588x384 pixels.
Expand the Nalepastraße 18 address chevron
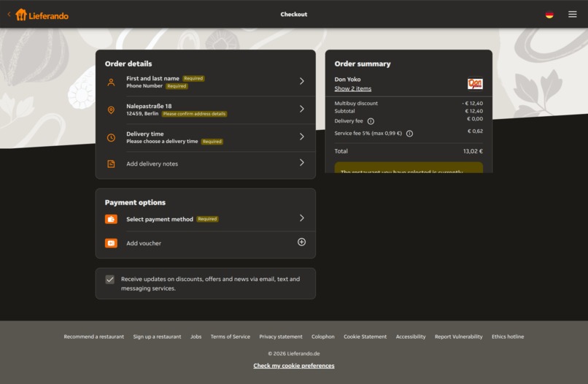tap(302, 109)
